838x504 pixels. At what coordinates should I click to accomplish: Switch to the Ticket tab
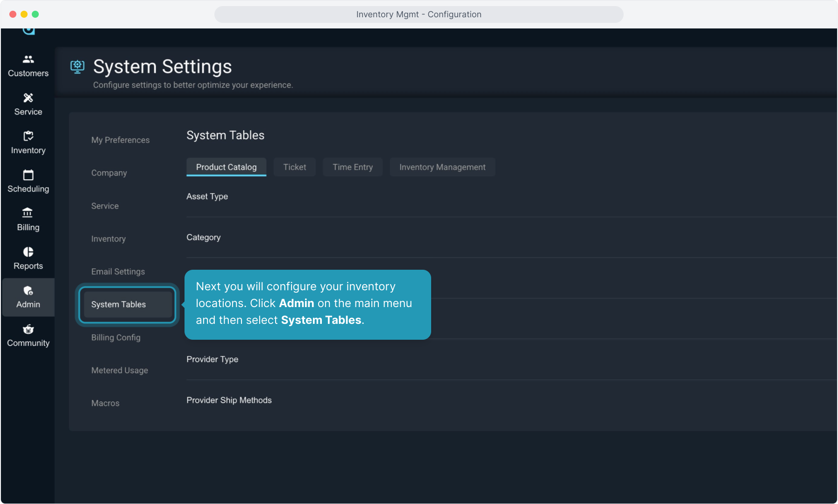coord(294,167)
